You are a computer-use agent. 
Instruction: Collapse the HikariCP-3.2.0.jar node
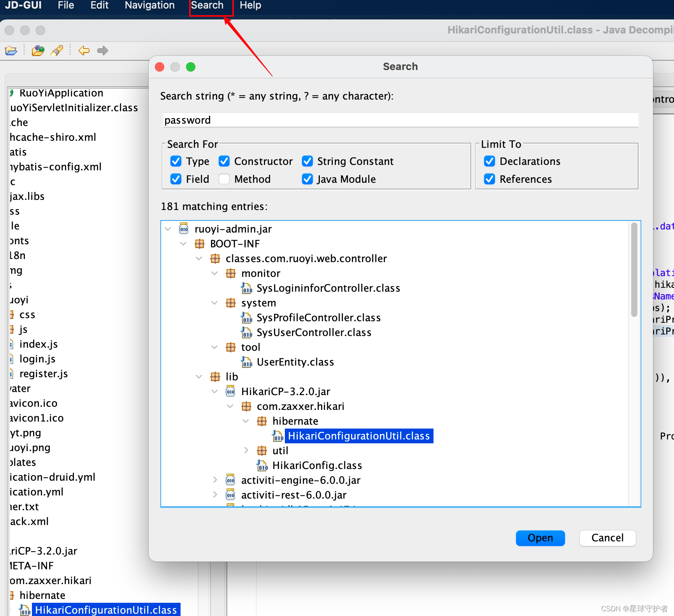[214, 391]
